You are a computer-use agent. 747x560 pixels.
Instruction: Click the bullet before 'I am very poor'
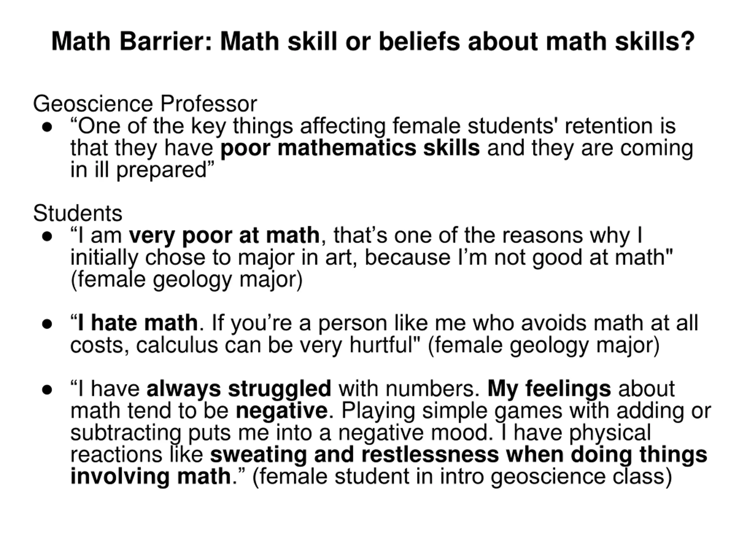coord(47,237)
